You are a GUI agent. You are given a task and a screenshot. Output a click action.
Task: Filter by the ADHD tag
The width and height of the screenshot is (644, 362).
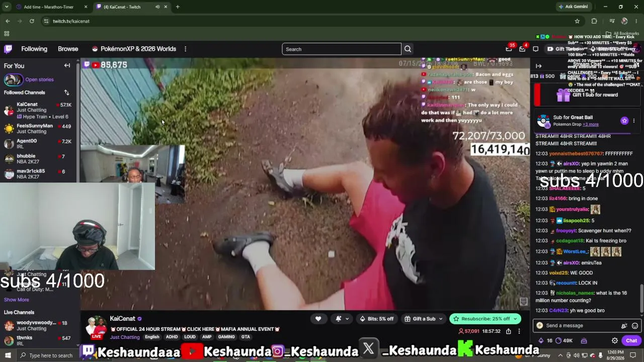(172, 337)
